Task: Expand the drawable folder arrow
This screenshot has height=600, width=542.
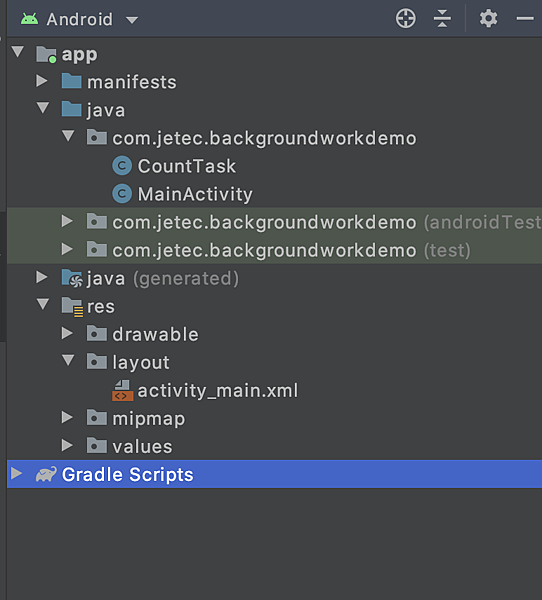Action: (x=67, y=333)
